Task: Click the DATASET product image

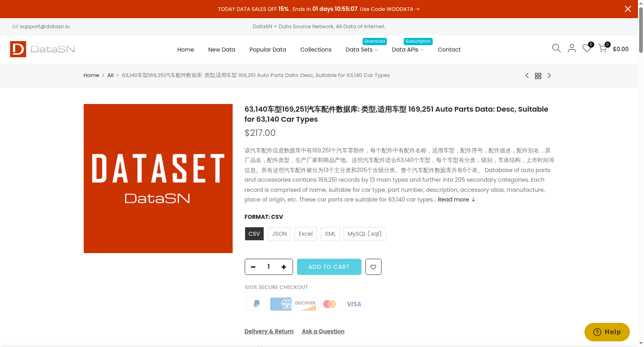Action: point(158,179)
